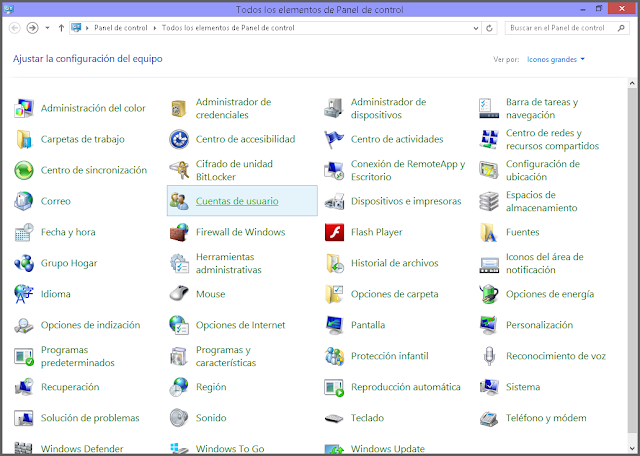The image size is (640, 456).
Task: Click the Programas y características link
Action: click(x=226, y=356)
